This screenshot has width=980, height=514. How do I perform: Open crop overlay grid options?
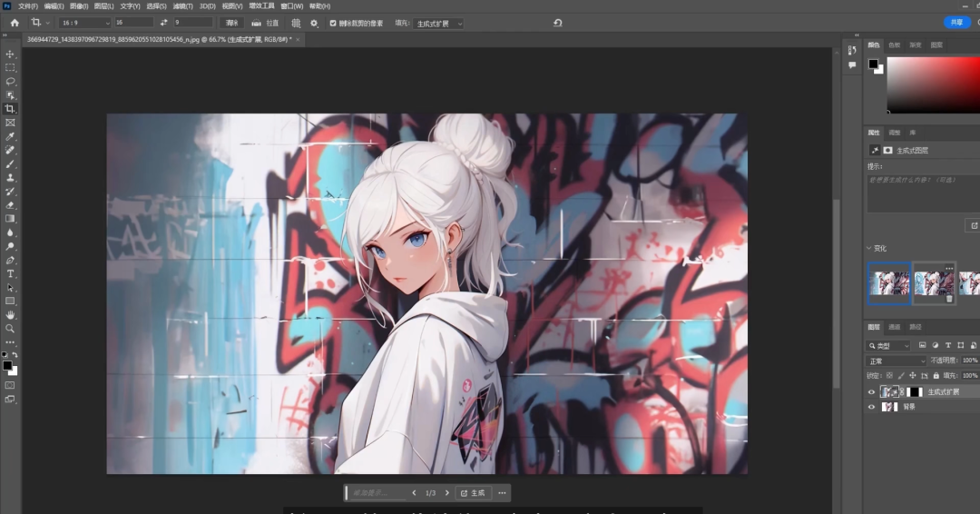pos(296,23)
